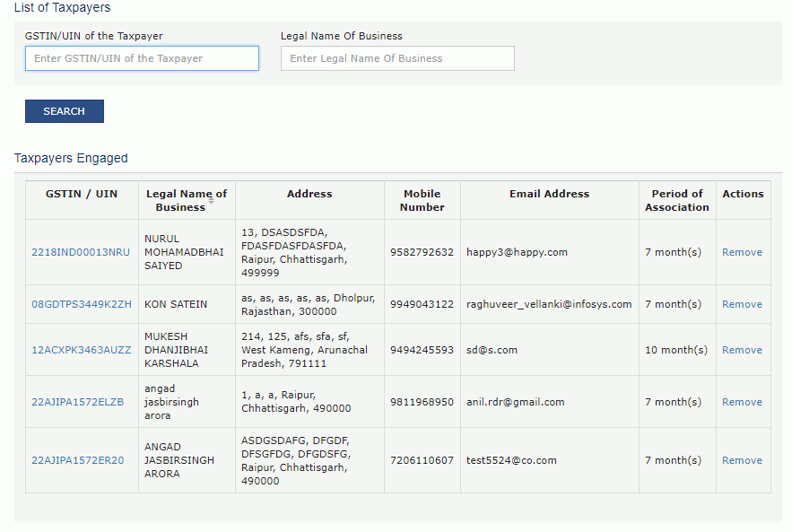This screenshot has width=792, height=532.
Task: Open GSTIN link 08GDTPS3449K2ZH
Action: [82, 304]
